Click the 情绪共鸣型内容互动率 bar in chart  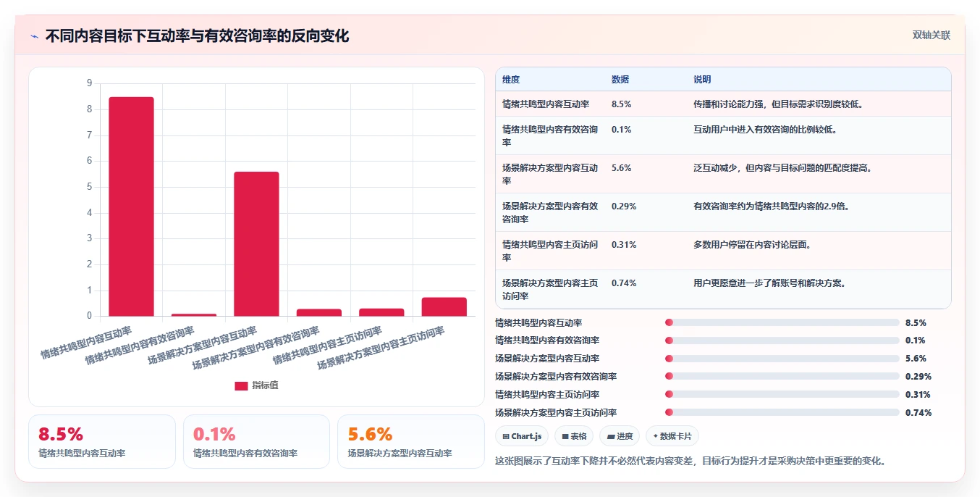pos(131,206)
